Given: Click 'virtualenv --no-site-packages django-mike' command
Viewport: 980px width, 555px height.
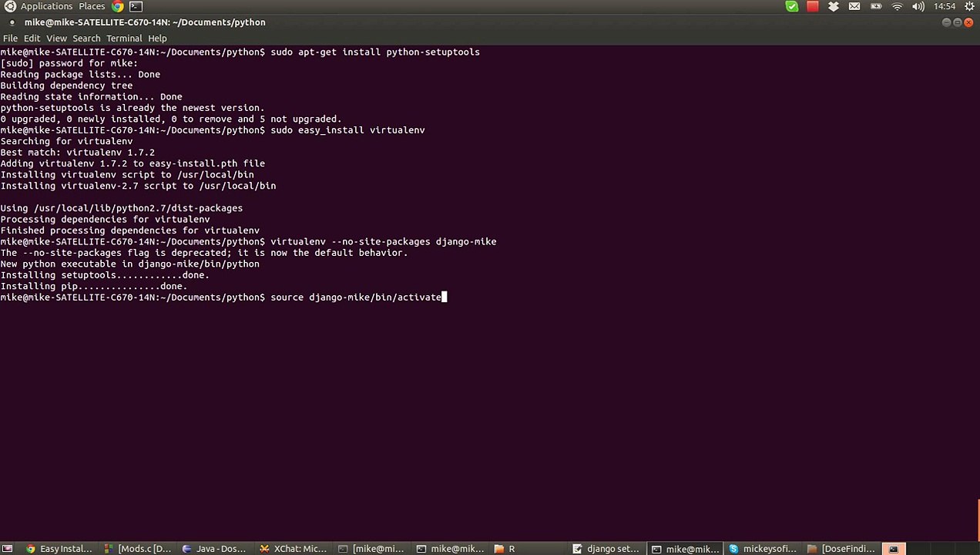Looking at the screenshot, I should pos(384,242).
